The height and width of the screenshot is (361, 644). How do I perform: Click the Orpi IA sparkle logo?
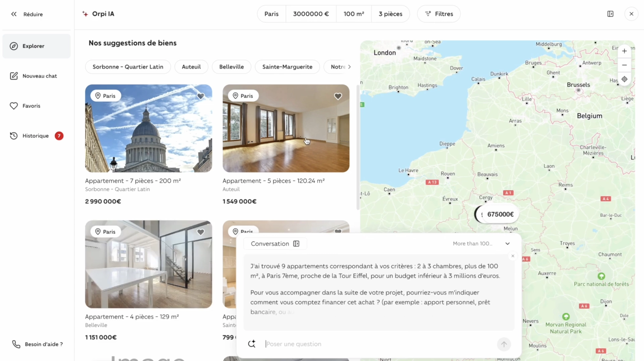(85, 14)
